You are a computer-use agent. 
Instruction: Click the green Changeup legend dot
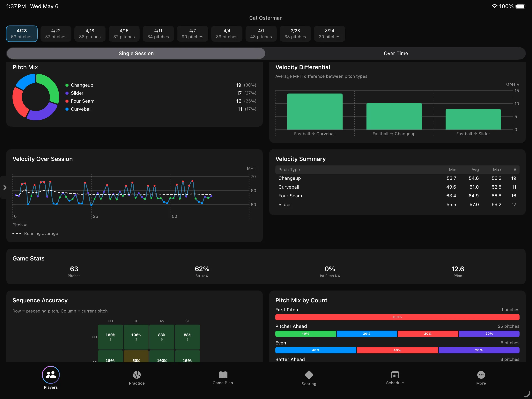click(x=67, y=85)
